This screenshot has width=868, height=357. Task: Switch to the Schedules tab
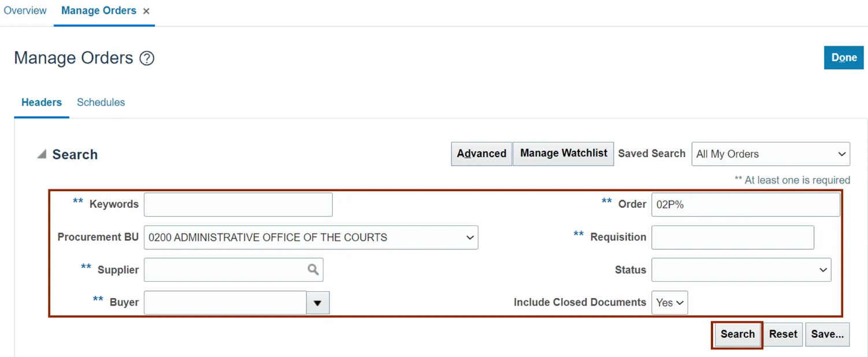click(101, 102)
